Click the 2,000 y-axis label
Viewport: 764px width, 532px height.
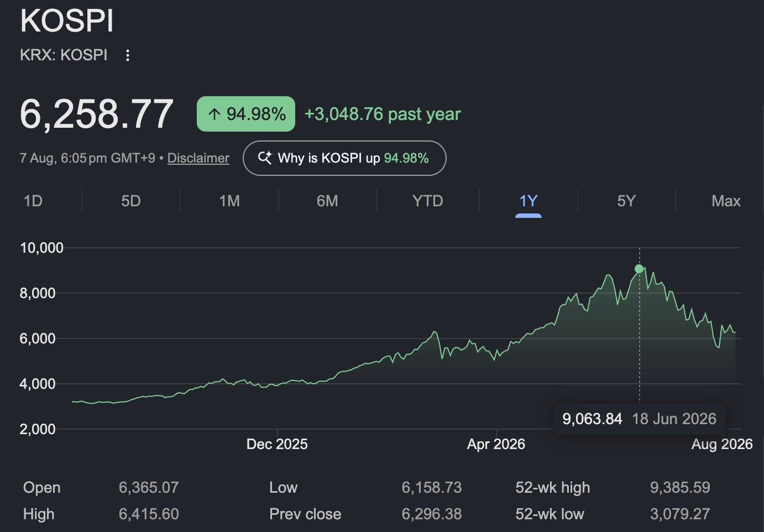pyautogui.click(x=38, y=429)
